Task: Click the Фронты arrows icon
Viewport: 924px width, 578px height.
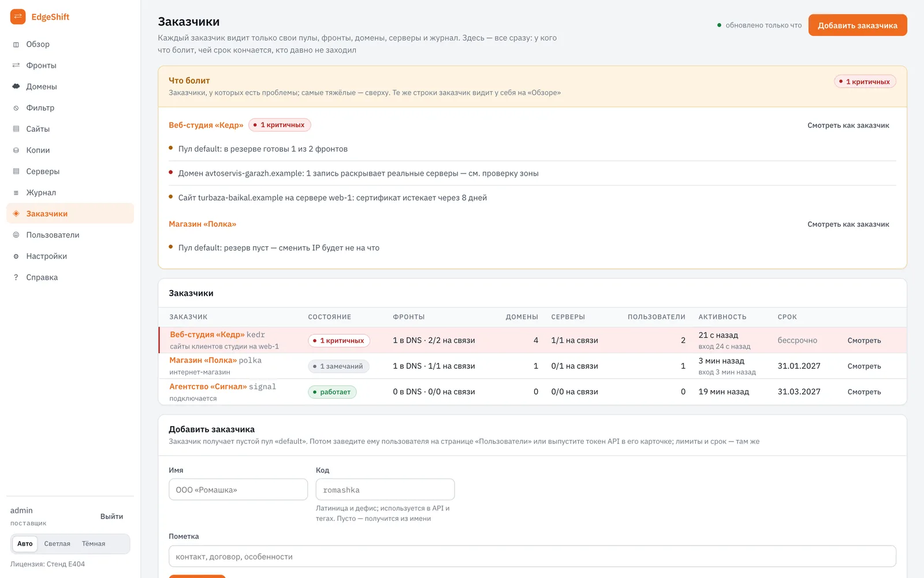Action: pyautogui.click(x=16, y=65)
